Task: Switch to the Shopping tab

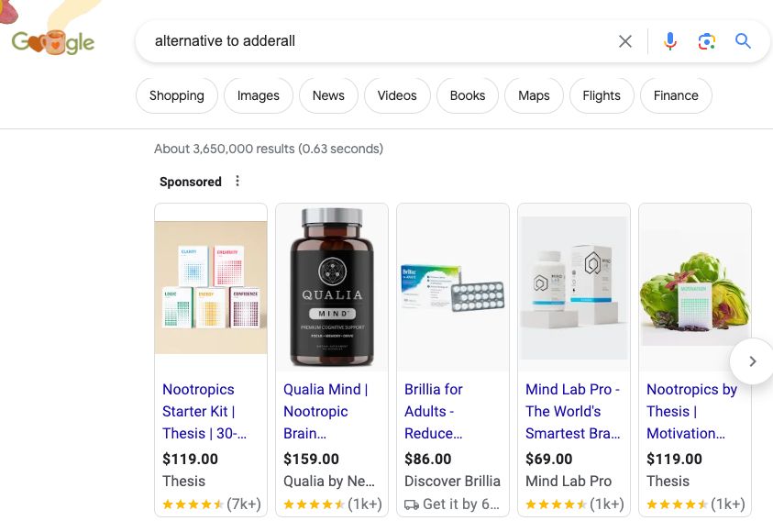Action: 176,95
